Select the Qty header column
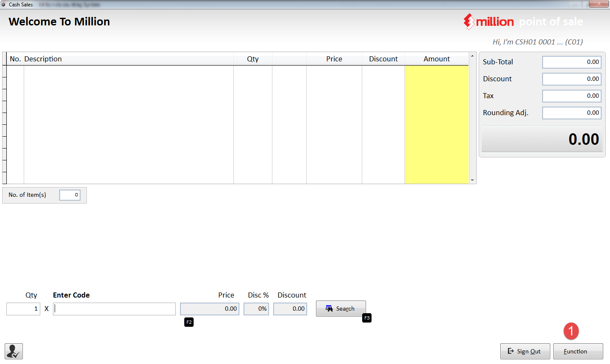Image resolution: width=610 pixels, height=364 pixels. 252,58
